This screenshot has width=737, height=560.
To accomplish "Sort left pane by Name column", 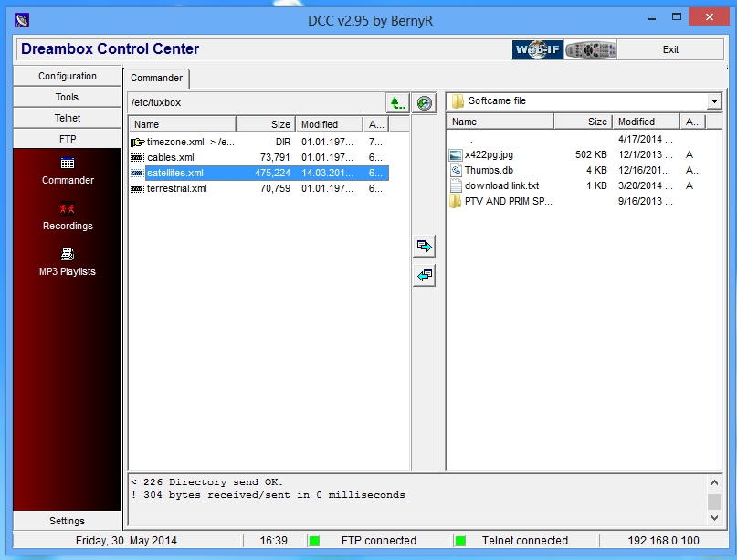I will point(183,124).
